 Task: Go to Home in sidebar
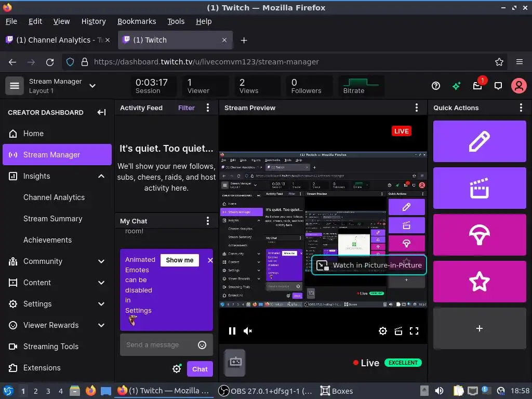[x=57, y=134]
